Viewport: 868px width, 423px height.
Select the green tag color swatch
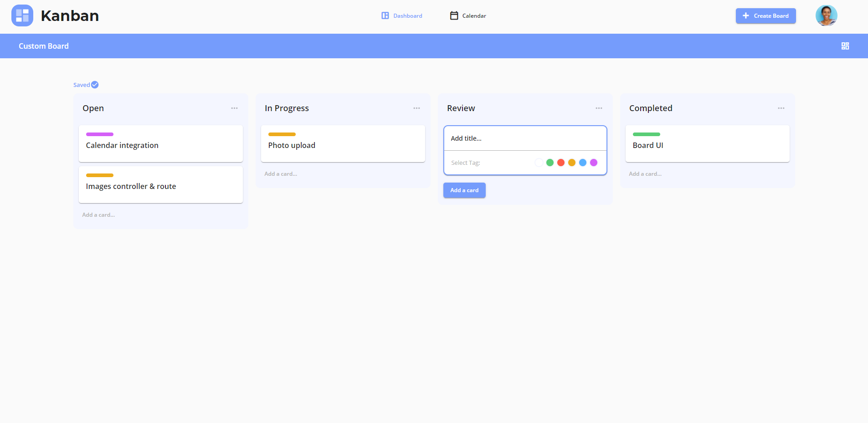tap(550, 162)
